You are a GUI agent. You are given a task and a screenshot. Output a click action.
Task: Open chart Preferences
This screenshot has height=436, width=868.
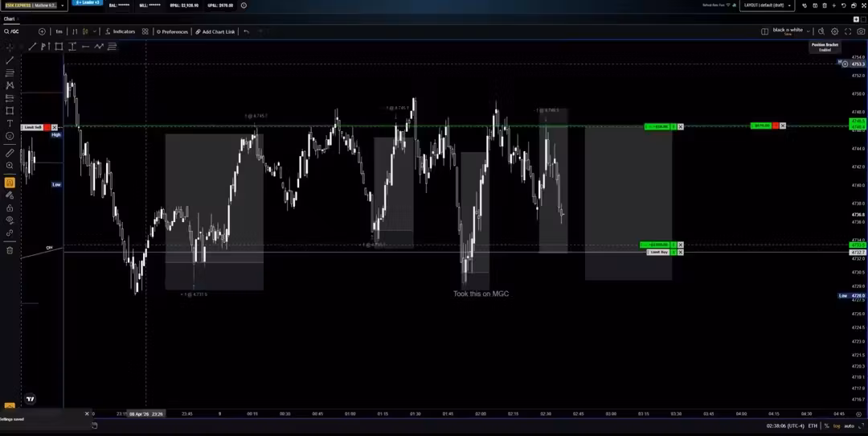click(172, 31)
